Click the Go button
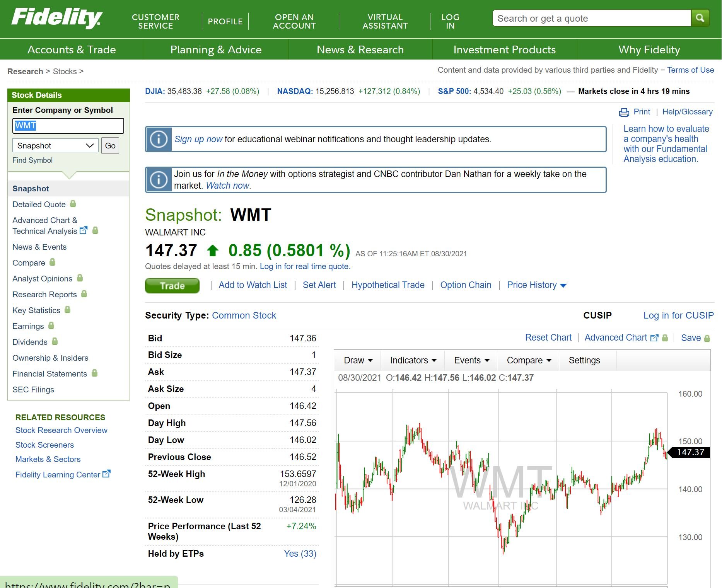The height and width of the screenshot is (588, 722). pyautogui.click(x=110, y=146)
